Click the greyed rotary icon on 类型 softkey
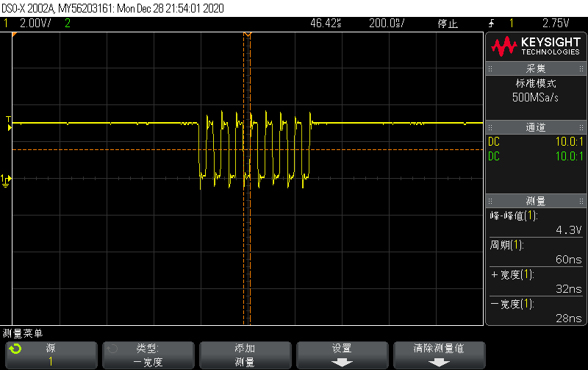The image size is (588, 370). coord(112,349)
